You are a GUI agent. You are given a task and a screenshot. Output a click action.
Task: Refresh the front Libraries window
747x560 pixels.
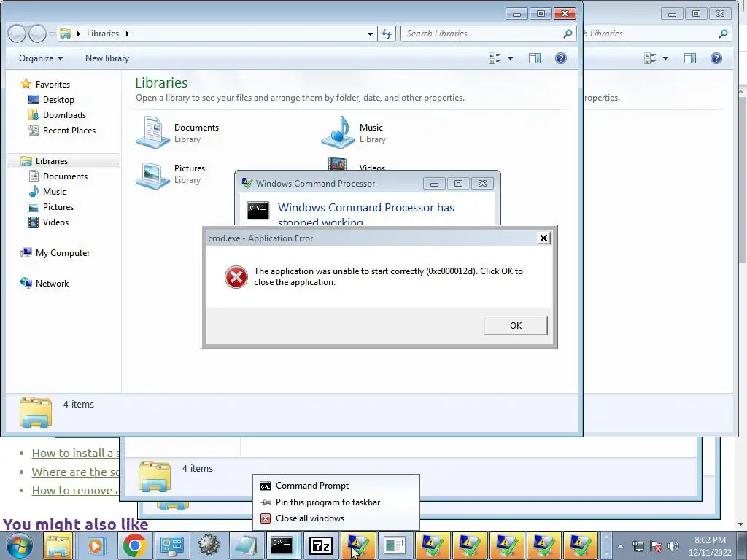[387, 34]
